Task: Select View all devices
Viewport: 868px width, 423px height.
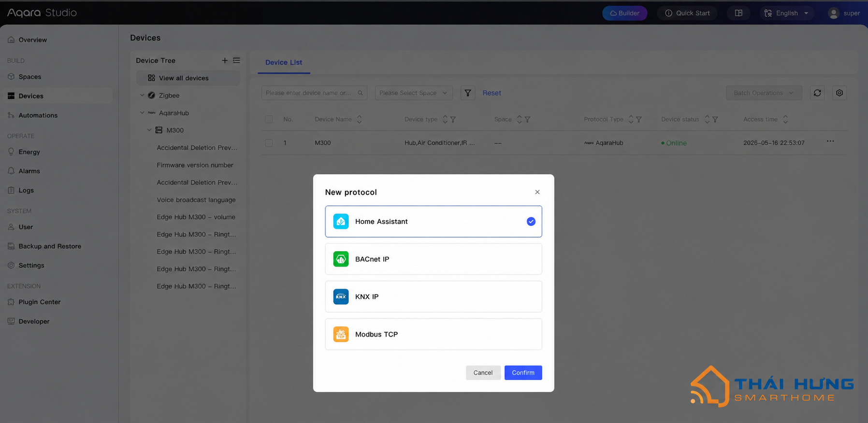Action: (188, 78)
